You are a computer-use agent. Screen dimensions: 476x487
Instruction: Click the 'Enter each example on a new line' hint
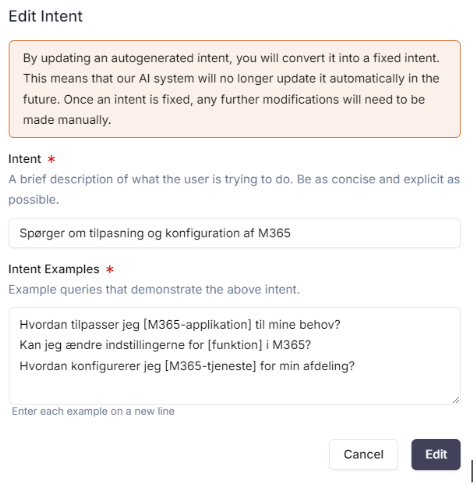click(93, 411)
